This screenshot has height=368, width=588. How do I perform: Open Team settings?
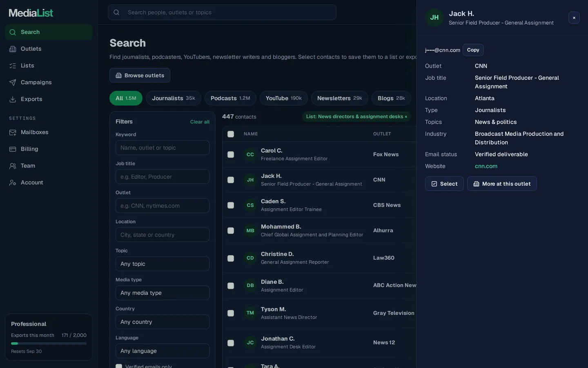pos(49,166)
